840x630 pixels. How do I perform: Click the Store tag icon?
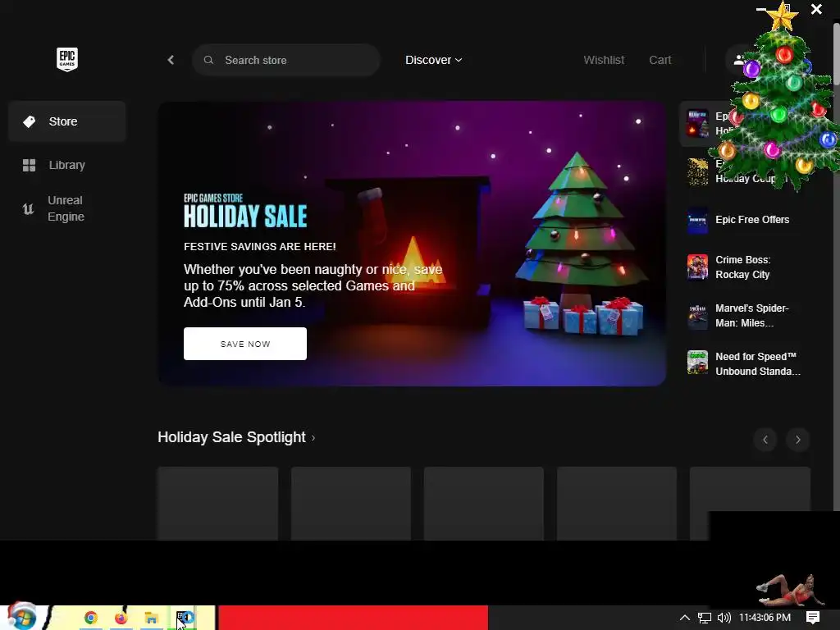click(29, 121)
